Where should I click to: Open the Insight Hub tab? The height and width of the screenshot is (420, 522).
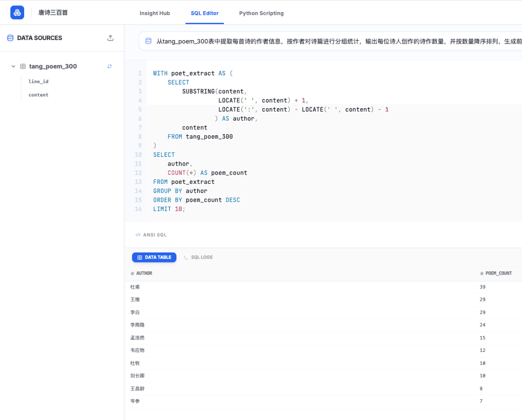click(x=155, y=14)
